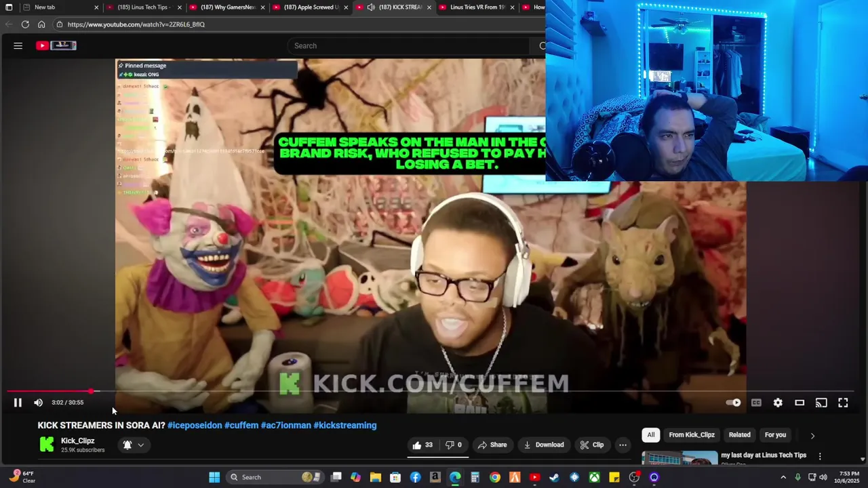Open the #ac7ionman hashtag
The height and width of the screenshot is (488, 868).
286,425
